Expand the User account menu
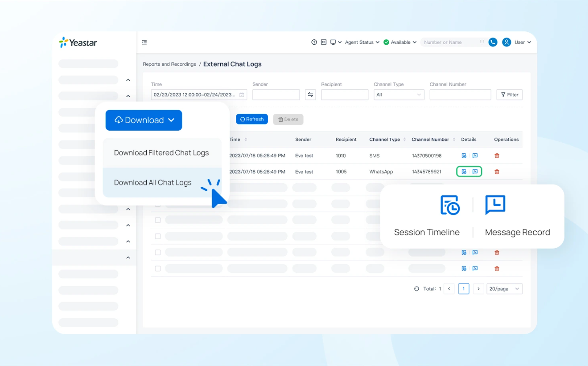This screenshot has width=588, height=366. coord(523,42)
